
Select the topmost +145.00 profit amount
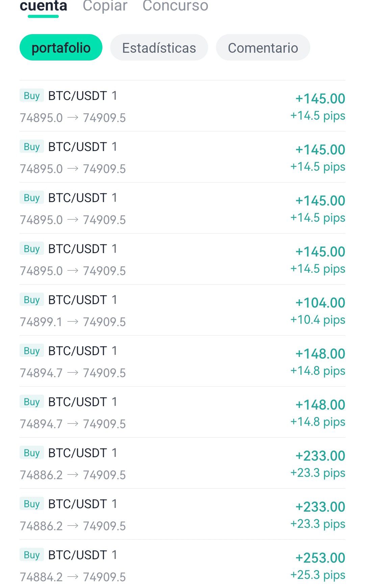click(320, 99)
